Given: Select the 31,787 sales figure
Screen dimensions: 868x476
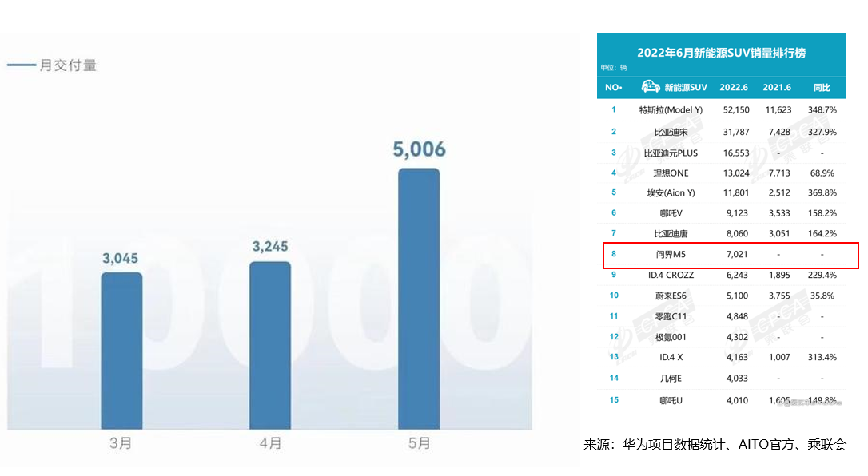Looking at the screenshot, I should (x=736, y=132).
